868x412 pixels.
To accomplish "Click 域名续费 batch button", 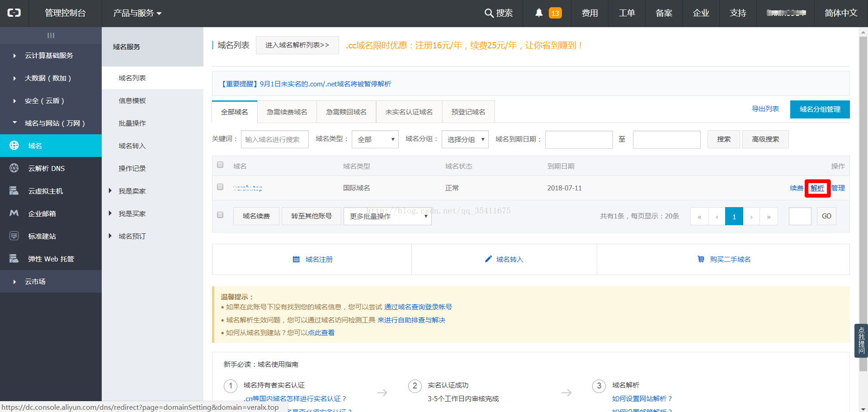I will tap(256, 216).
